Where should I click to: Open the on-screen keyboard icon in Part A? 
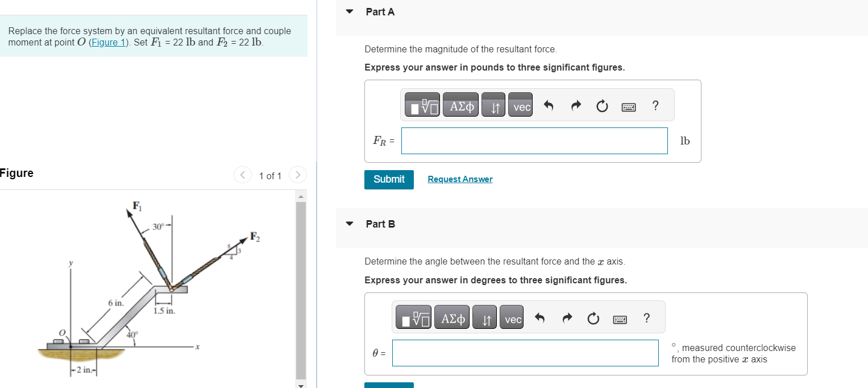coord(628,106)
